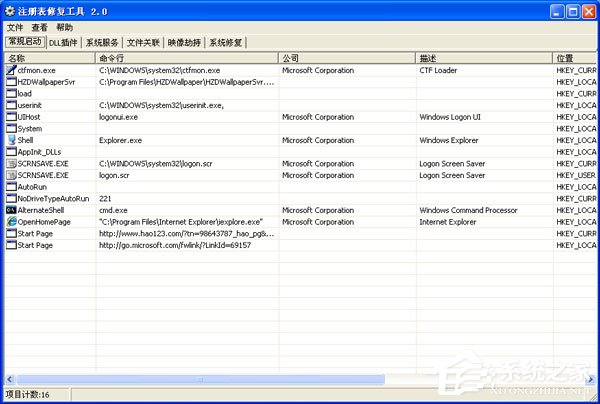The height and width of the screenshot is (404, 600).
Task: Close the 注册表修复工具 window
Action: point(589,12)
